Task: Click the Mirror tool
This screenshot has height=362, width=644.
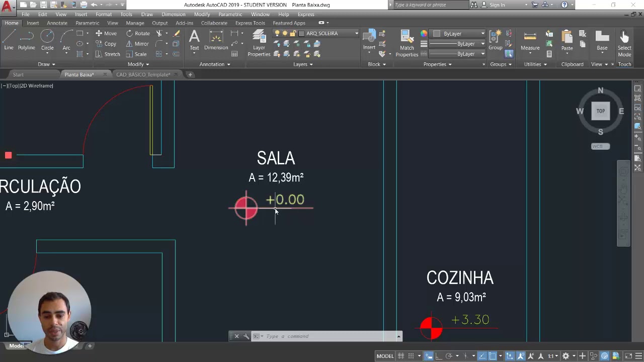Action: click(x=137, y=44)
